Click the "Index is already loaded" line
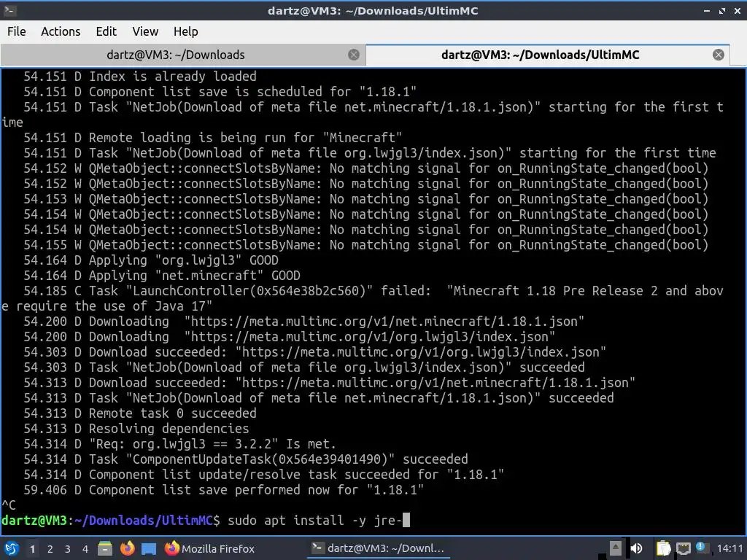 140,76
